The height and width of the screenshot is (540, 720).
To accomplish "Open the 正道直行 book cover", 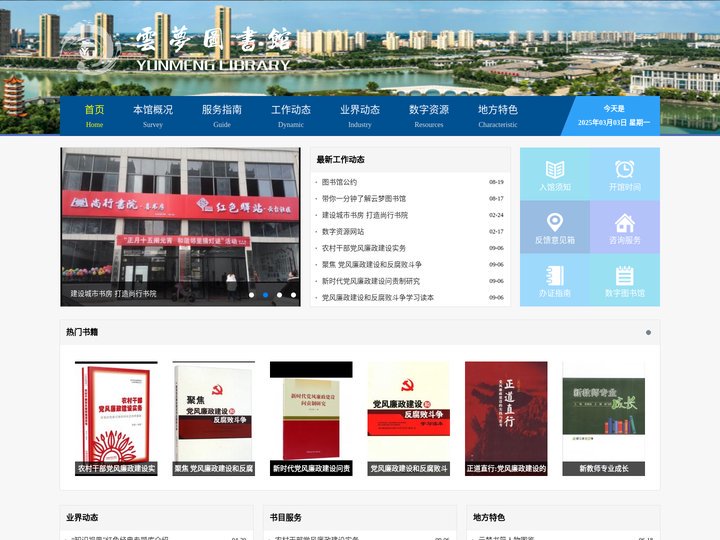I will pos(506,418).
